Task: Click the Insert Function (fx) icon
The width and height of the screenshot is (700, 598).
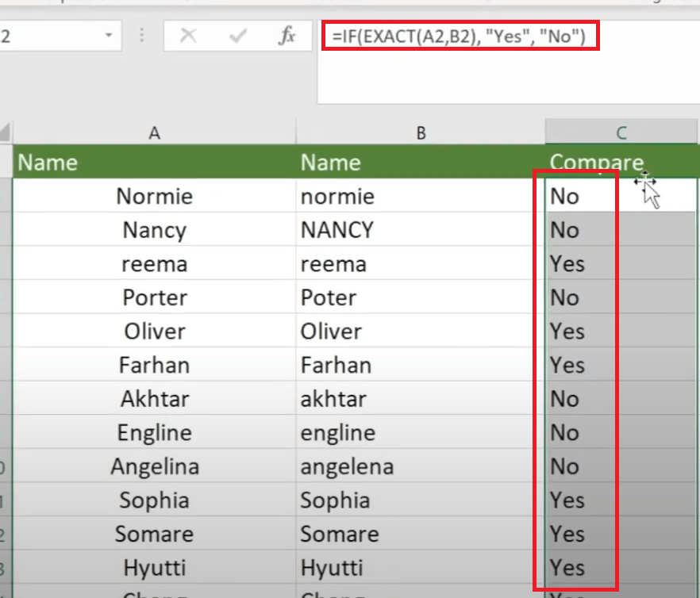Action: click(287, 36)
